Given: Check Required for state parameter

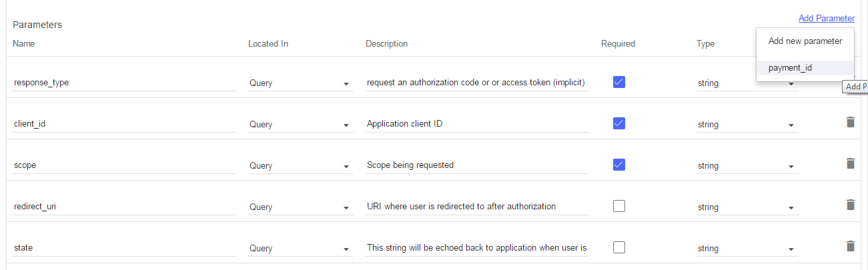Looking at the screenshot, I should pos(619,247).
